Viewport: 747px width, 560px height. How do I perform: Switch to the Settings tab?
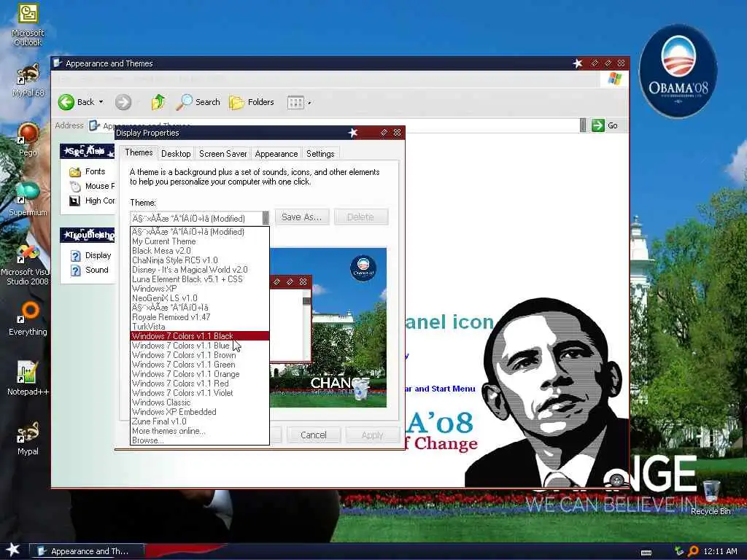click(x=320, y=153)
